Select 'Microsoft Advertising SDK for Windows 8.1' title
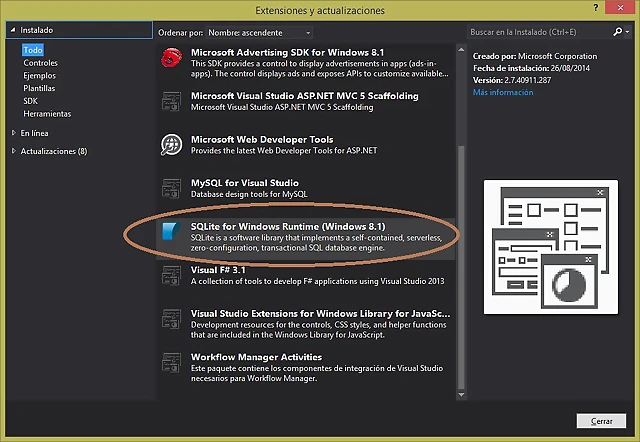 pos(287,52)
